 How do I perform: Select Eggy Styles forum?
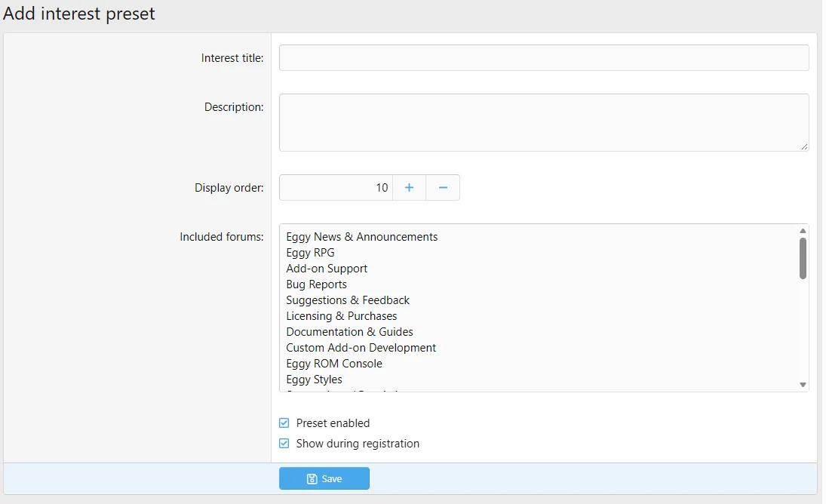pyautogui.click(x=314, y=380)
